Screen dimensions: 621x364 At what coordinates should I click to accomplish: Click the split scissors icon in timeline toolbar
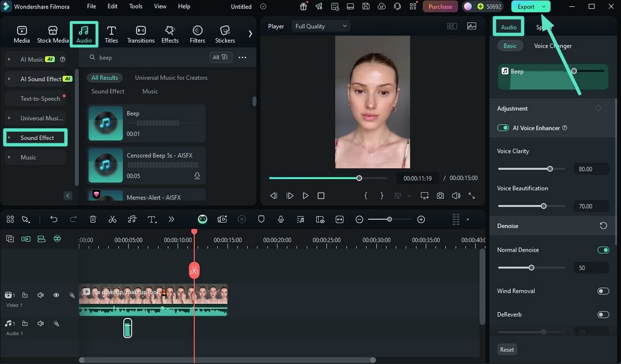112,219
